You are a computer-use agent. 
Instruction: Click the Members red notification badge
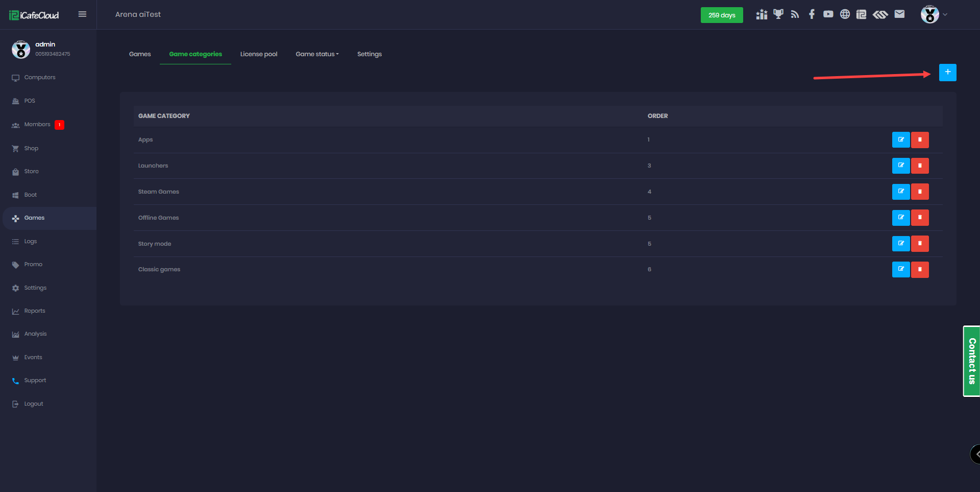(60, 125)
